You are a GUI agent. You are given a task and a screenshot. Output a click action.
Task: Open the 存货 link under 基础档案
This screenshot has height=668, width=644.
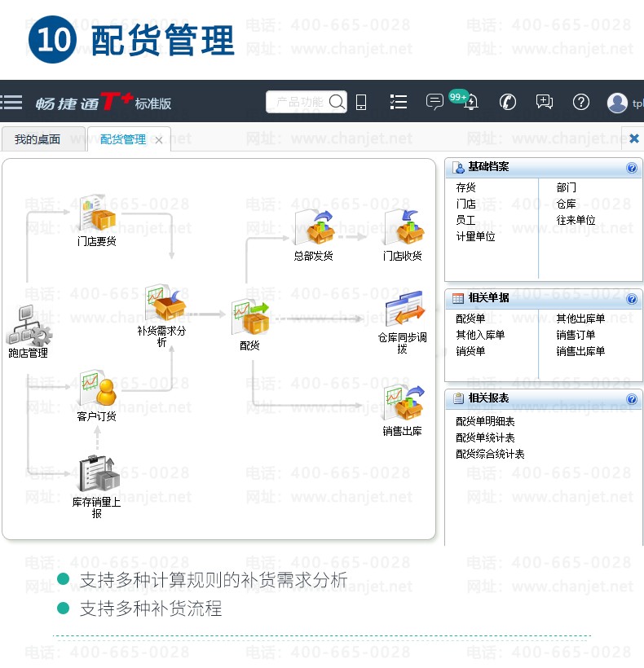(x=465, y=187)
